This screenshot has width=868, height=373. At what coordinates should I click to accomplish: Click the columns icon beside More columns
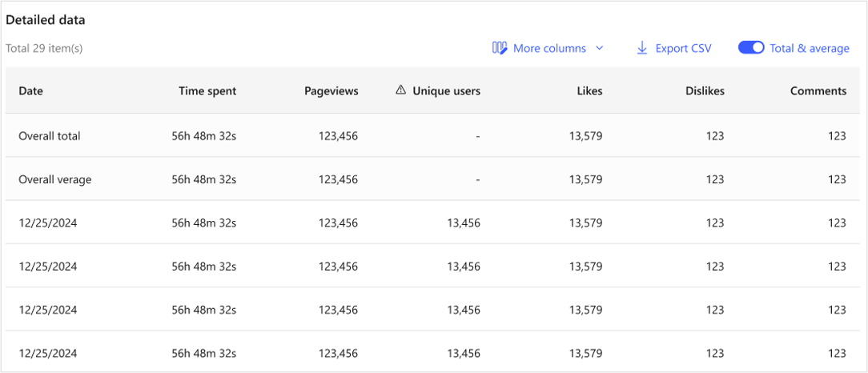click(x=500, y=48)
